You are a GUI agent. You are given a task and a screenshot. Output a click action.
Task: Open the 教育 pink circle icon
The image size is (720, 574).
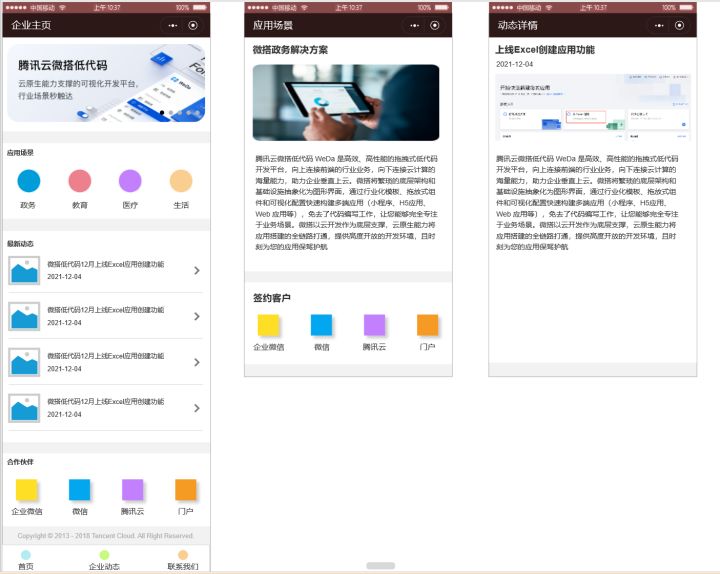coord(80,180)
